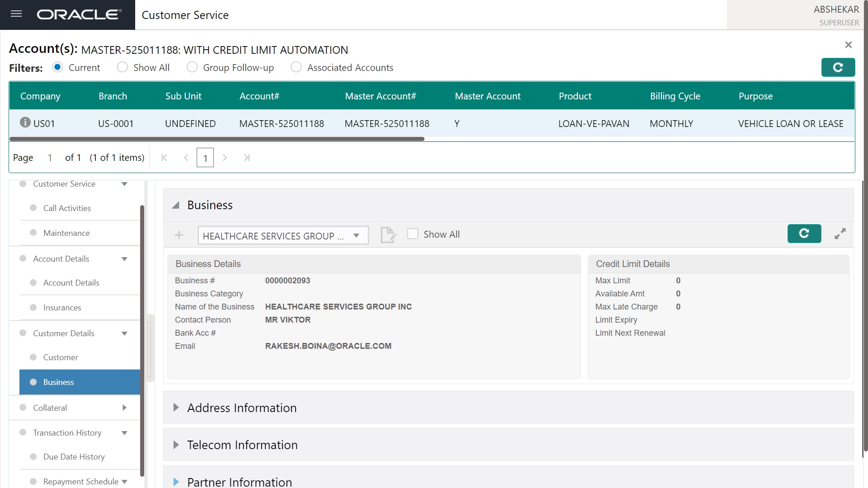Click page number 1 button
Image resolution: width=868 pixels, height=488 pixels.
point(205,158)
